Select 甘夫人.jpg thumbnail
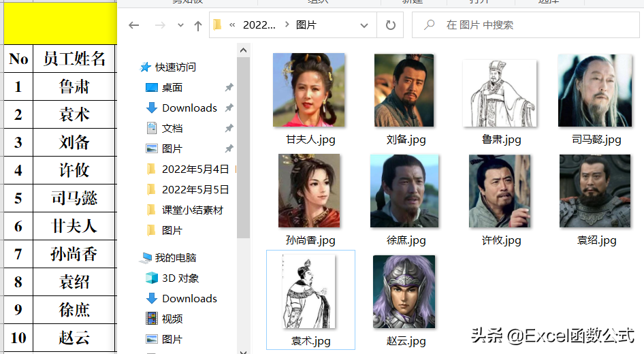The height and width of the screenshot is (354, 644). coord(309,90)
